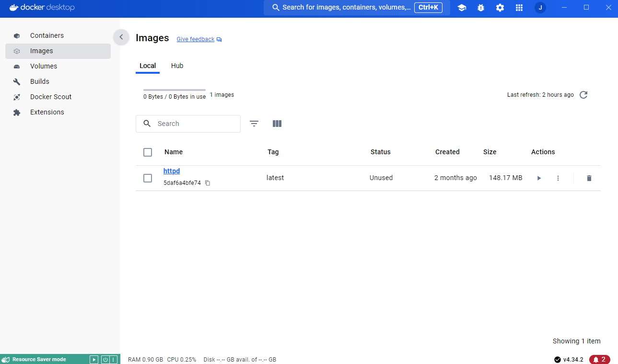Image resolution: width=618 pixels, height=364 pixels.
Task: Run the httpd image with play icon
Action: pos(539,178)
